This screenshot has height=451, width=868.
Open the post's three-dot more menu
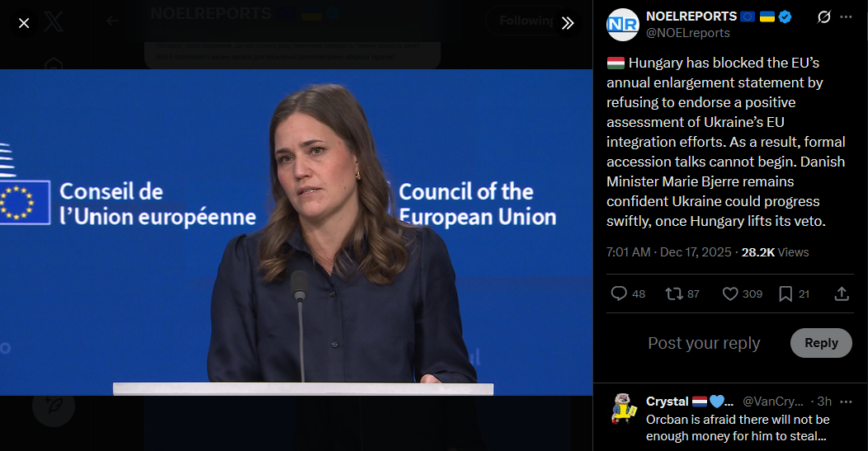tap(846, 17)
